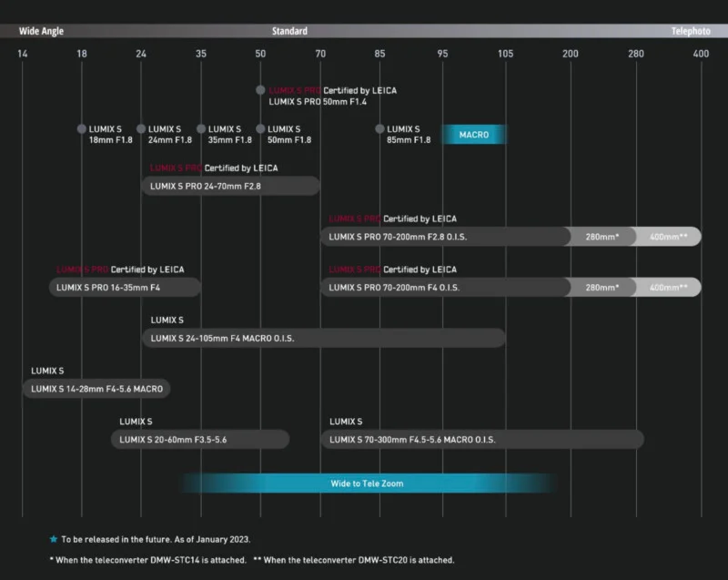The image size is (728, 580).
Task: Select the Telephoto header label
Action: (x=691, y=31)
